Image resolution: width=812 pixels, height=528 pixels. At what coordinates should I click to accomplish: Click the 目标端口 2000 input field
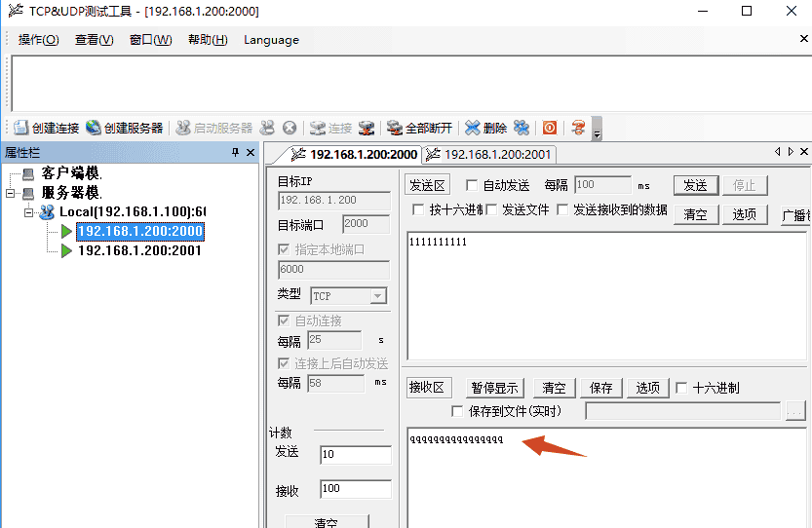point(366,224)
